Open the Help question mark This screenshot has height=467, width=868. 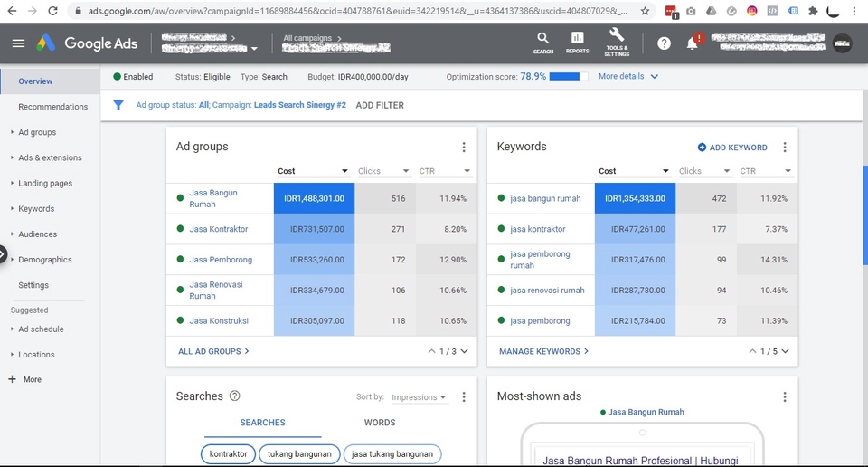tap(664, 43)
